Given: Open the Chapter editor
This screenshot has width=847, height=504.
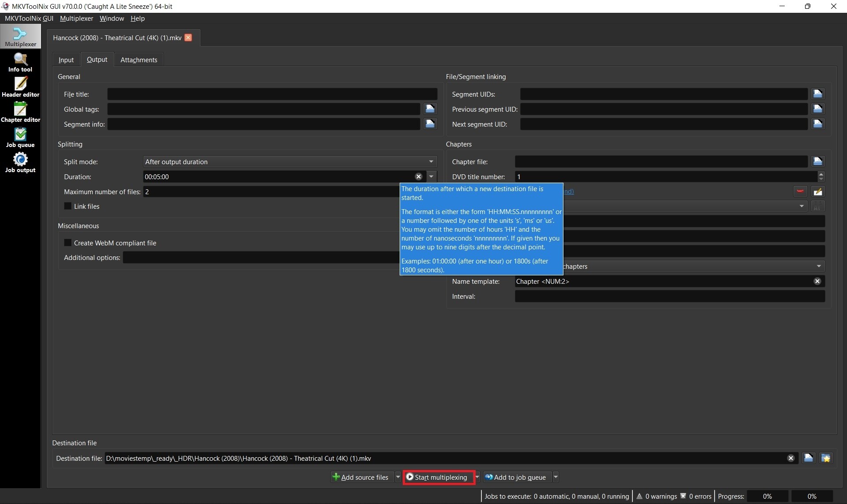Looking at the screenshot, I should coord(20,113).
